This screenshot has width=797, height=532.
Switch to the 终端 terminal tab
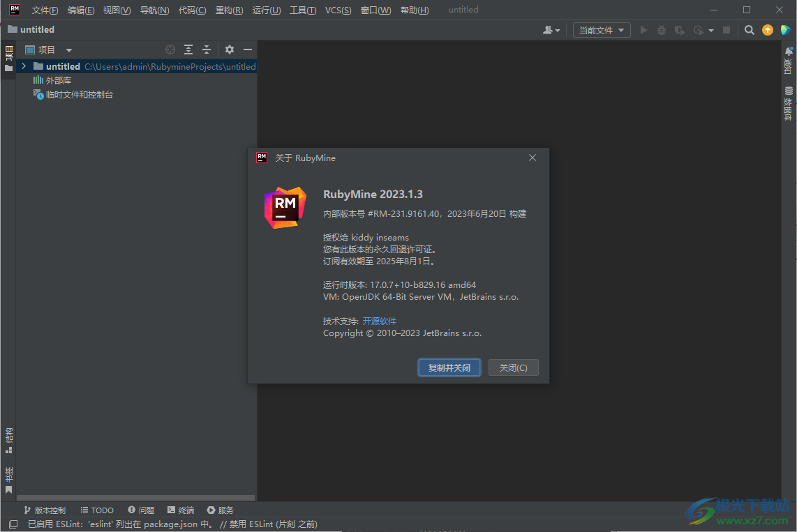pos(181,510)
